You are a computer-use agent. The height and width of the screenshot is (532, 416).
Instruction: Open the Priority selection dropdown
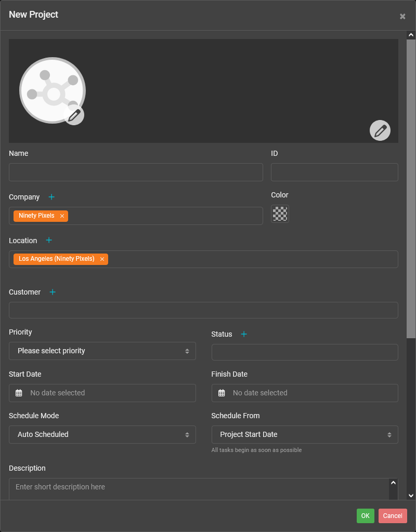(102, 351)
